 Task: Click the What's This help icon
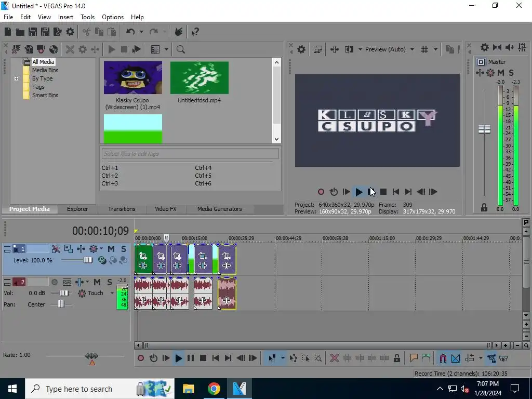point(195,32)
